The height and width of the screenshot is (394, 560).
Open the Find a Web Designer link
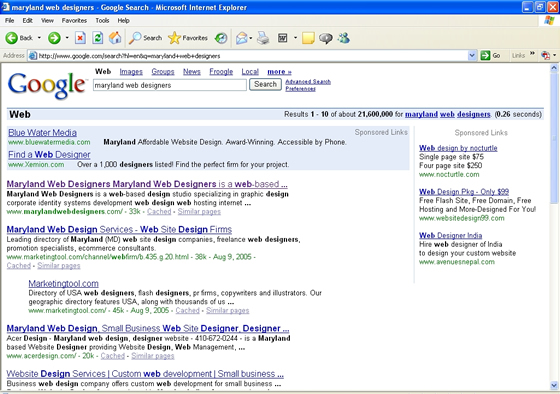click(49, 155)
